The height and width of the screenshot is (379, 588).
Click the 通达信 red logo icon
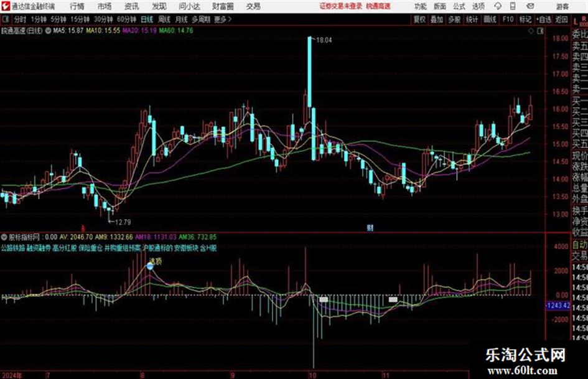click(5, 6)
